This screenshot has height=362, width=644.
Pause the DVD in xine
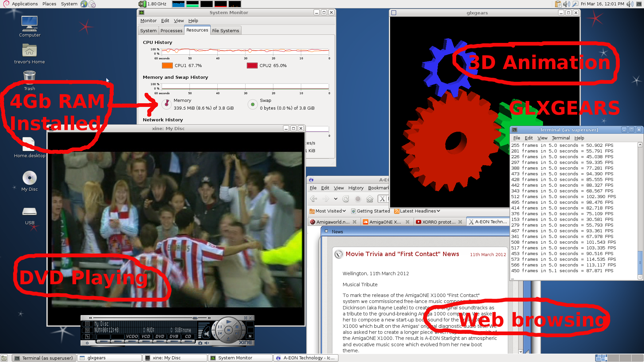[x=220, y=327]
